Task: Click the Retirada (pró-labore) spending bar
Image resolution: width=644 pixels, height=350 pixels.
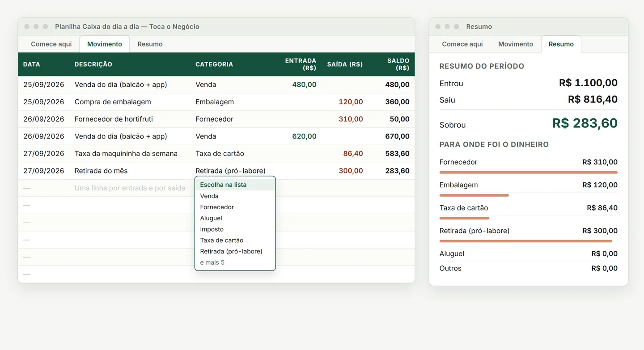Action: pyautogui.click(x=526, y=241)
